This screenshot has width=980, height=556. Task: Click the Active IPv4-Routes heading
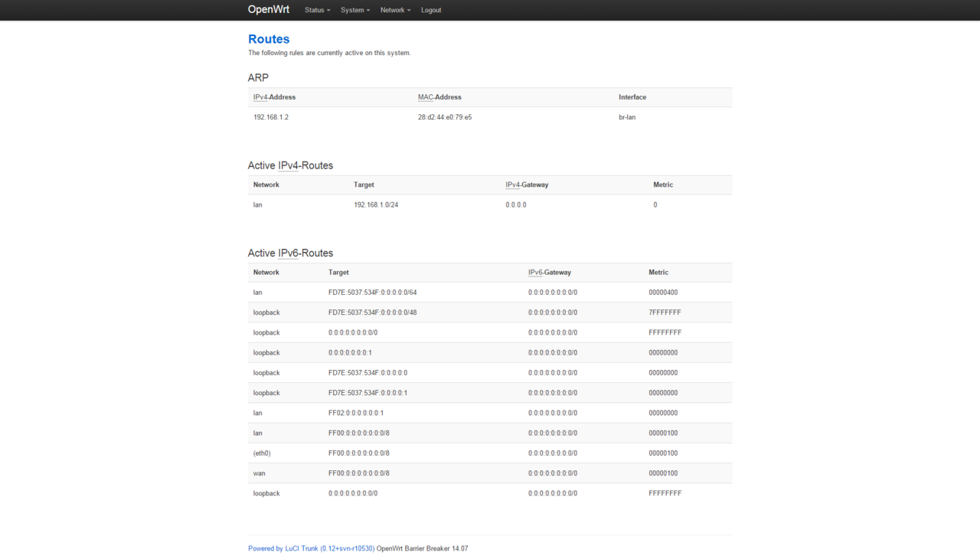[x=290, y=165]
